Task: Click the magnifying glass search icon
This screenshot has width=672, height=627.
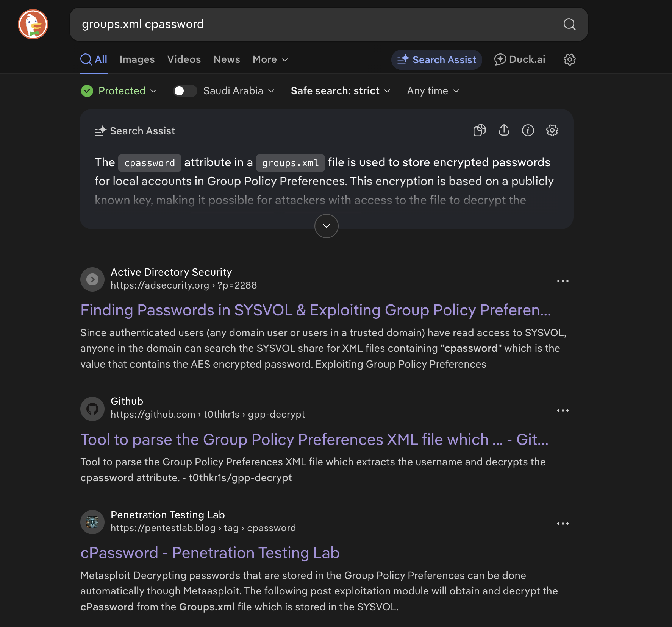Action: (x=569, y=24)
